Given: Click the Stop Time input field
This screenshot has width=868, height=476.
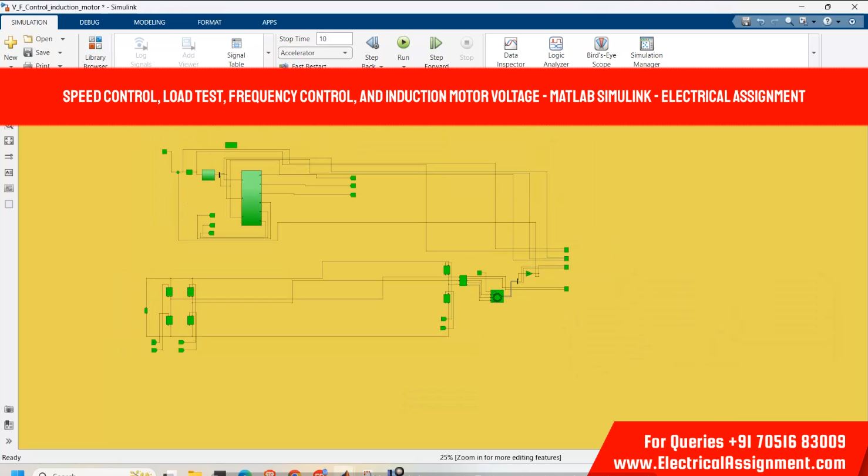Looking at the screenshot, I should (x=335, y=39).
